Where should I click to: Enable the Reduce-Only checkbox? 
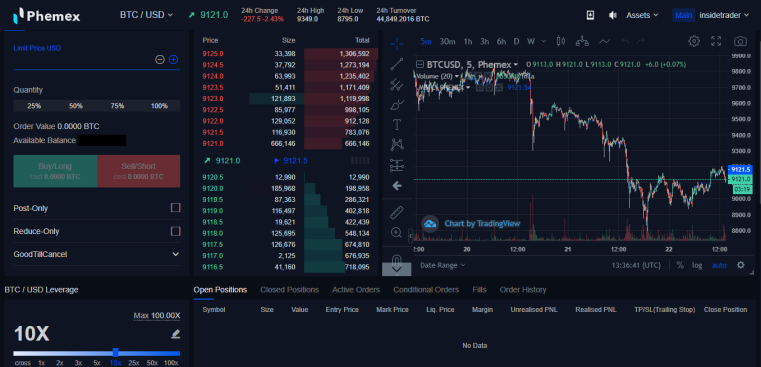176,231
